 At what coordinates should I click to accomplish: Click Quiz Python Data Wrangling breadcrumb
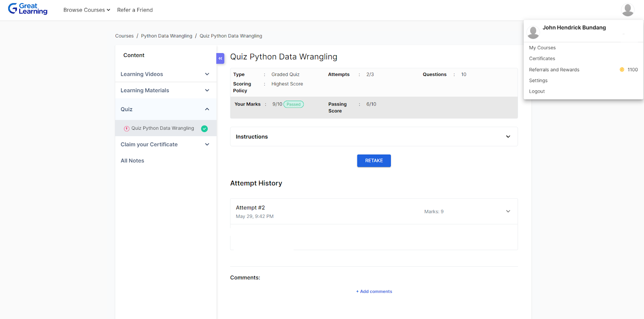pos(231,36)
